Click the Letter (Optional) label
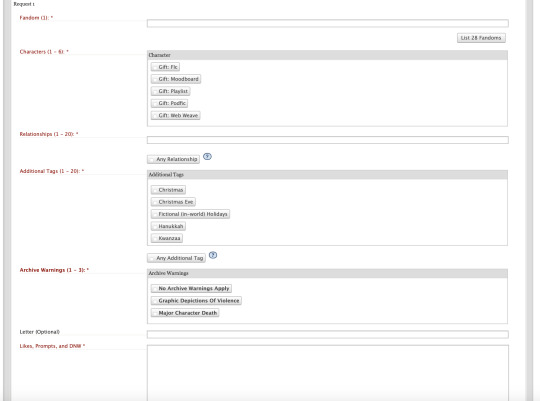The width and height of the screenshot is (540, 401). coord(40,332)
